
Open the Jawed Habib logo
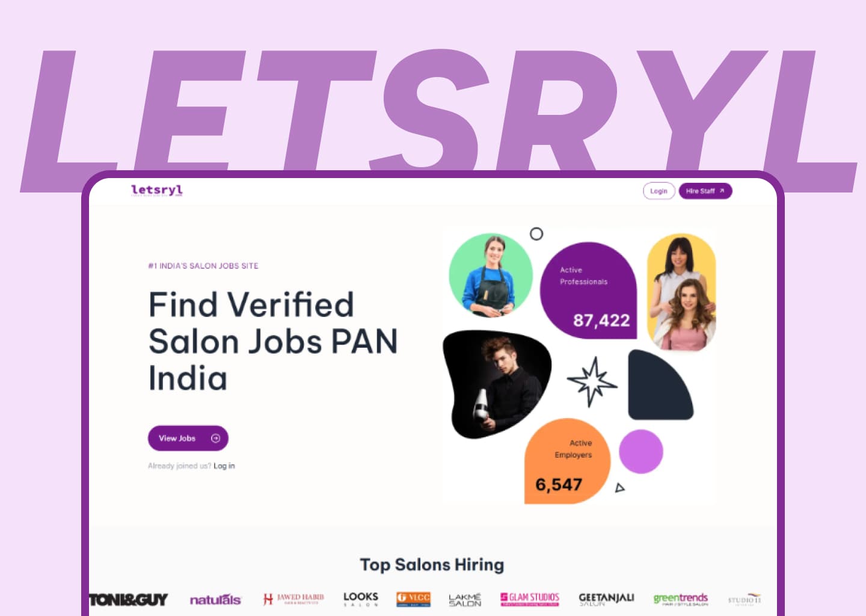click(293, 599)
